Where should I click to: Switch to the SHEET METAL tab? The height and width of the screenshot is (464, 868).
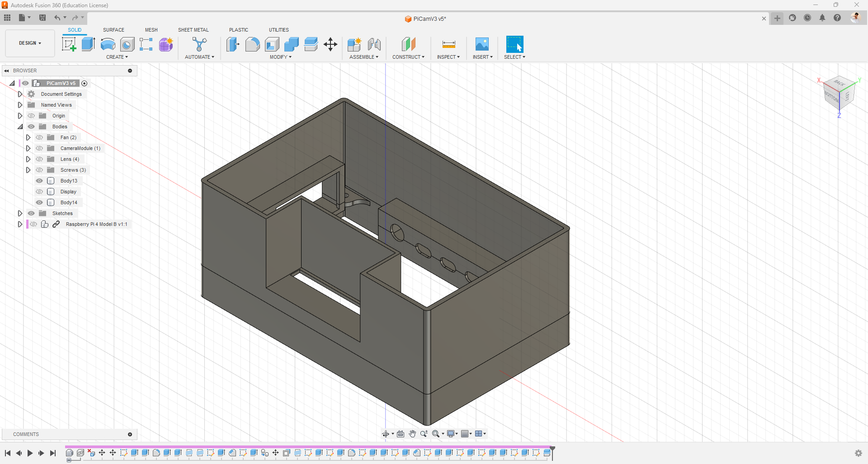point(193,30)
